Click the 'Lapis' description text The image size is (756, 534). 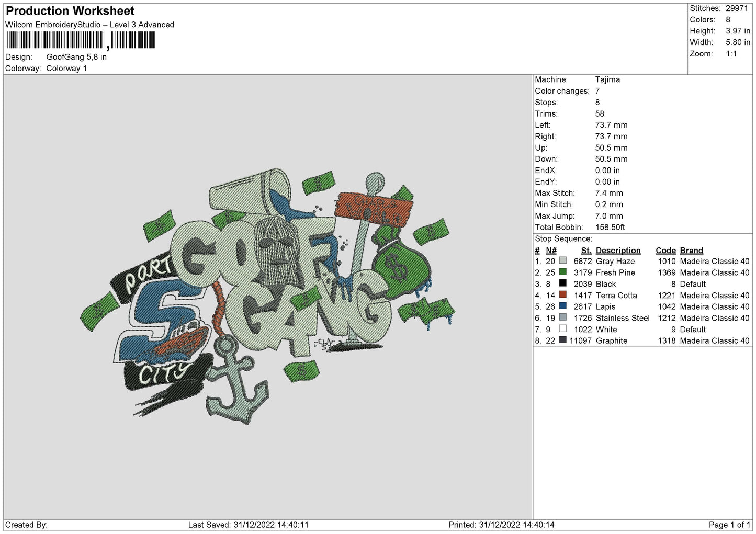[605, 306]
